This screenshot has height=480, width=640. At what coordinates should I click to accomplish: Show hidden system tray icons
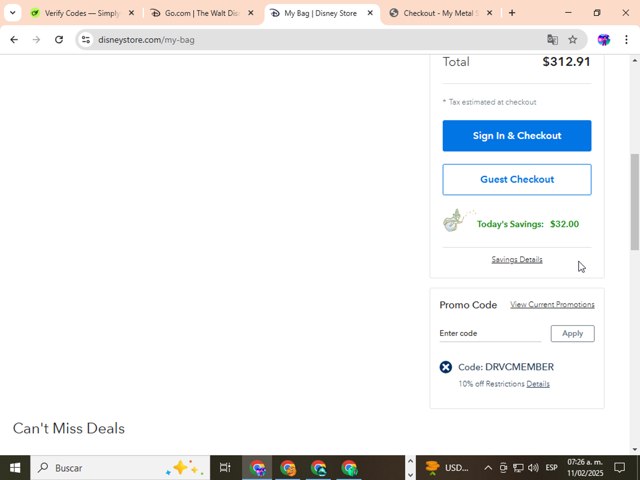pyautogui.click(x=488, y=468)
